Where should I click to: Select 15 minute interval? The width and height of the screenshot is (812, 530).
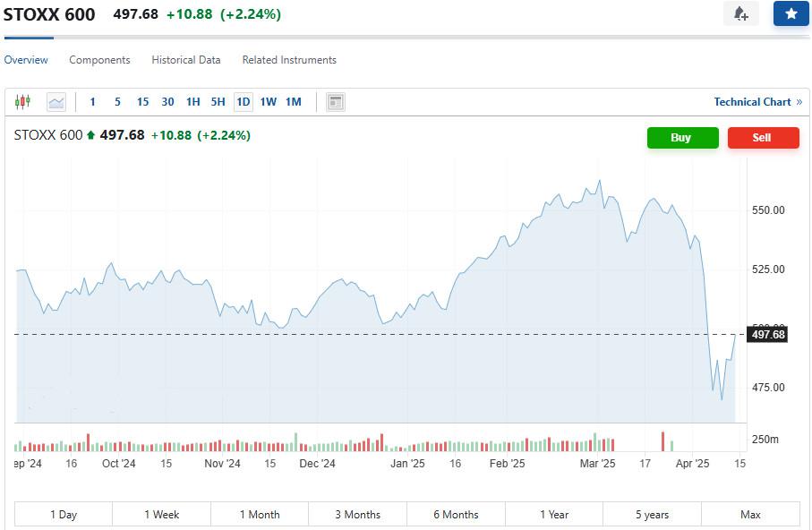click(142, 101)
